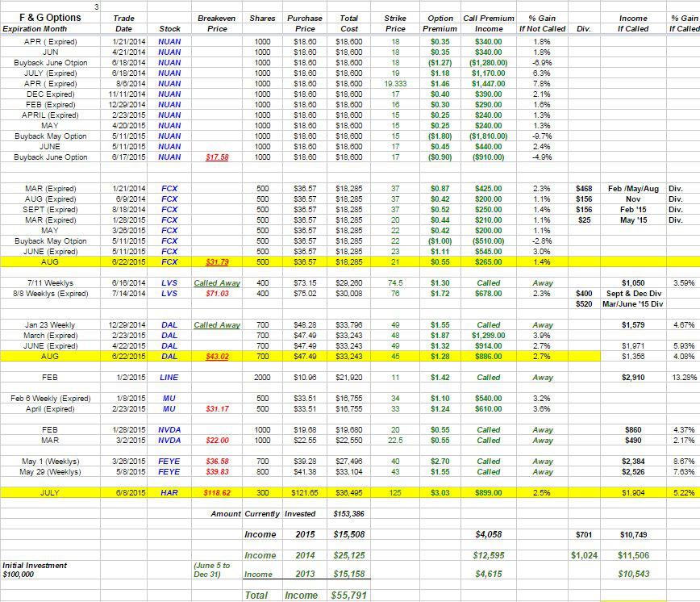Click the '19.333' strike price cell
This screenshot has width=700, height=602.
point(395,83)
